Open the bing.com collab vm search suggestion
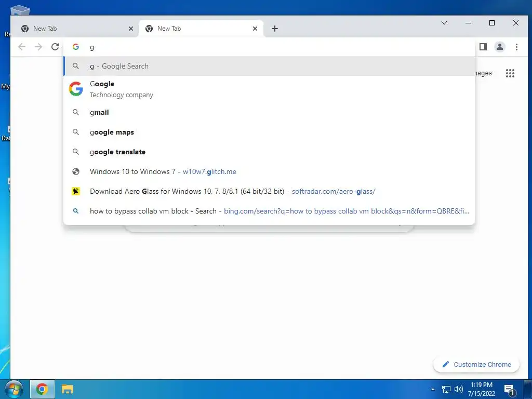The image size is (532, 399). [269, 211]
